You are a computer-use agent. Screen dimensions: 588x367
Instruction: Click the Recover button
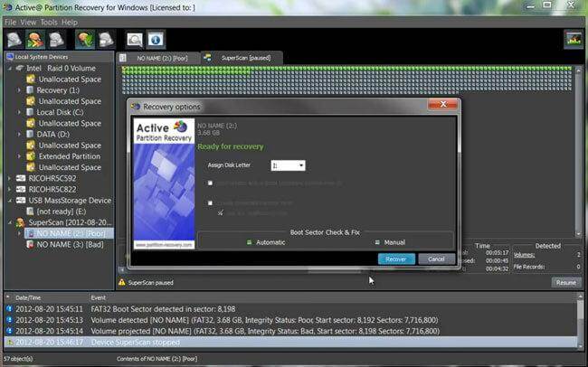click(x=396, y=259)
